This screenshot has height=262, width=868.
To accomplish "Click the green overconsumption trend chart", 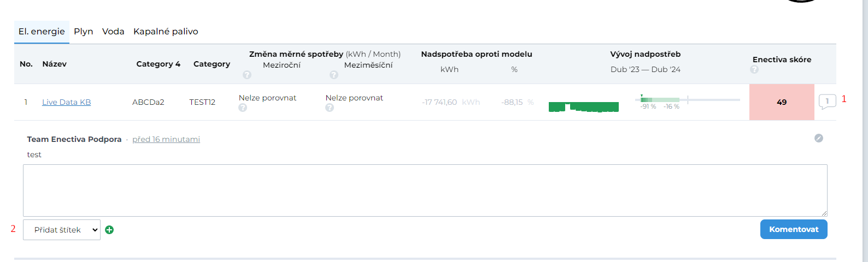I will click(x=583, y=106).
